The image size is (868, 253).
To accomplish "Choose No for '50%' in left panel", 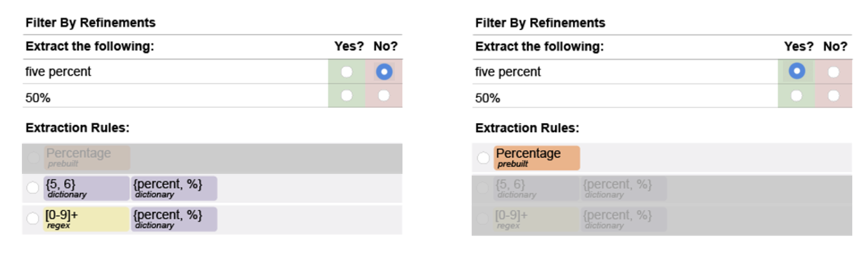I will point(384,95).
